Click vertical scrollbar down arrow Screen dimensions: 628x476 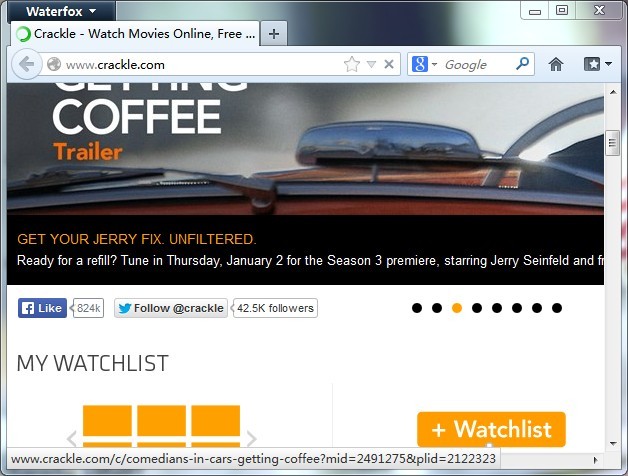(x=613, y=443)
